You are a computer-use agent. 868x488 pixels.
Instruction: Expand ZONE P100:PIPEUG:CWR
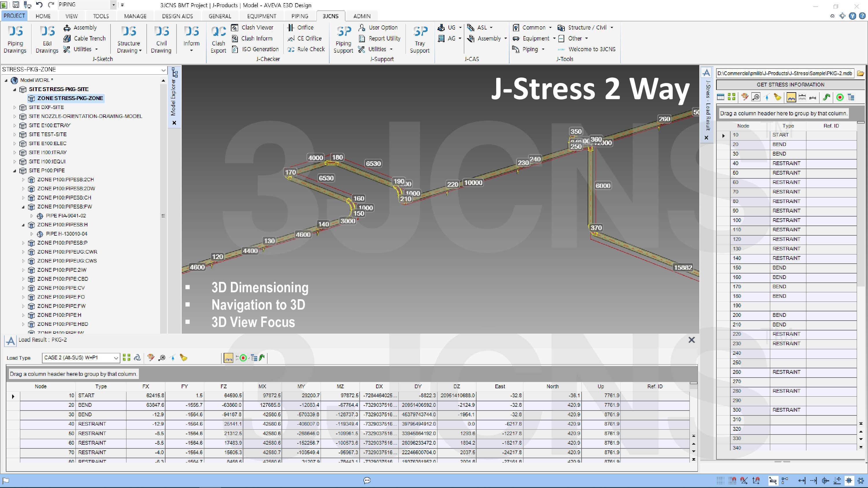pyautogui.click(x=23, y=252)
